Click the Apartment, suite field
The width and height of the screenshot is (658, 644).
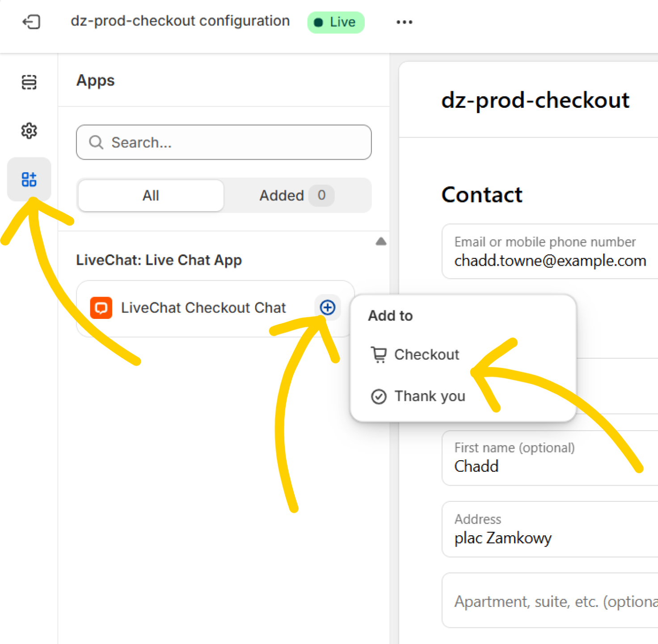click(550, 601)
